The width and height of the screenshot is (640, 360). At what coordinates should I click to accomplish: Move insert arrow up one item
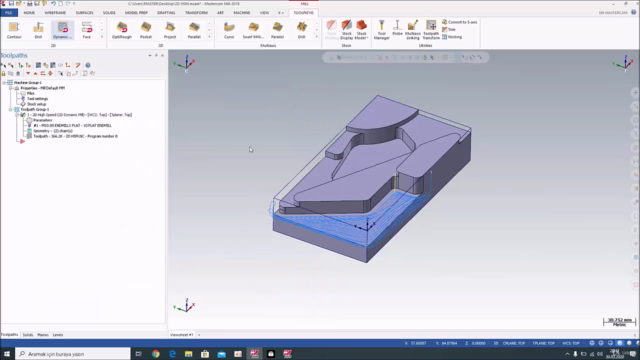point(36,73)
